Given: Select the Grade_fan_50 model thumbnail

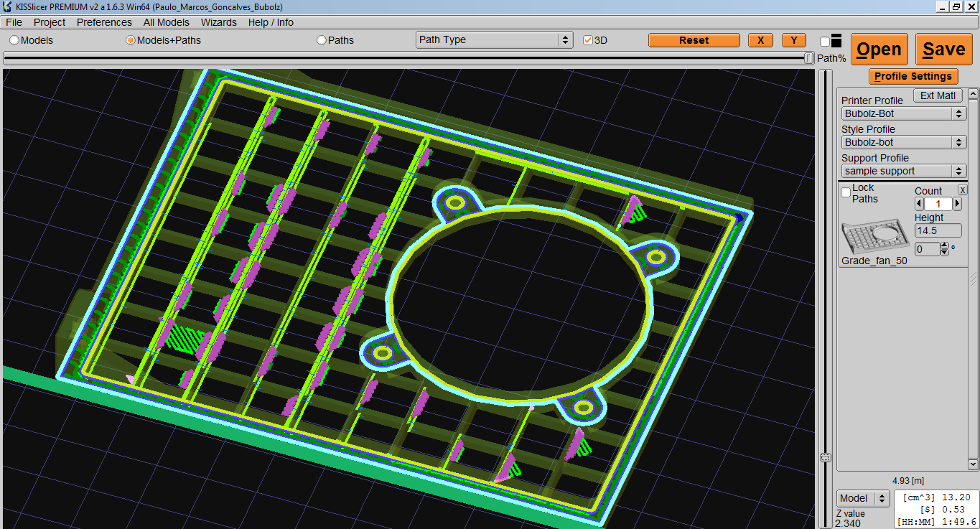Looking at the screenshot, I should point(874,237).
